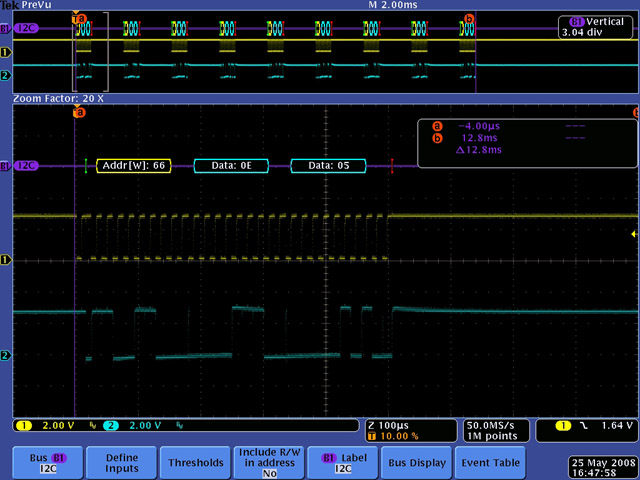Image resolution: width=640 pixels, height=480 pixels.
Task: Select the channel 1 ground marker in zoom view
Action: pos(5,260)
